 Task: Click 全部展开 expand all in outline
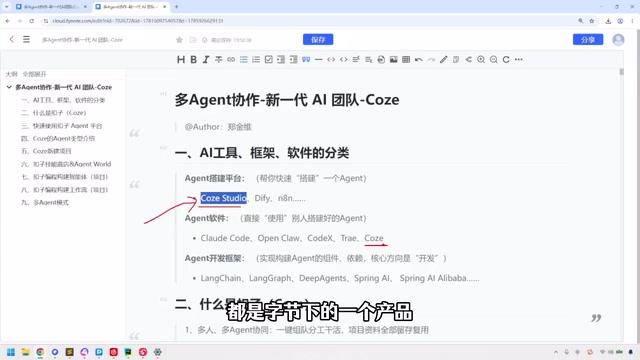coord(35,74)
